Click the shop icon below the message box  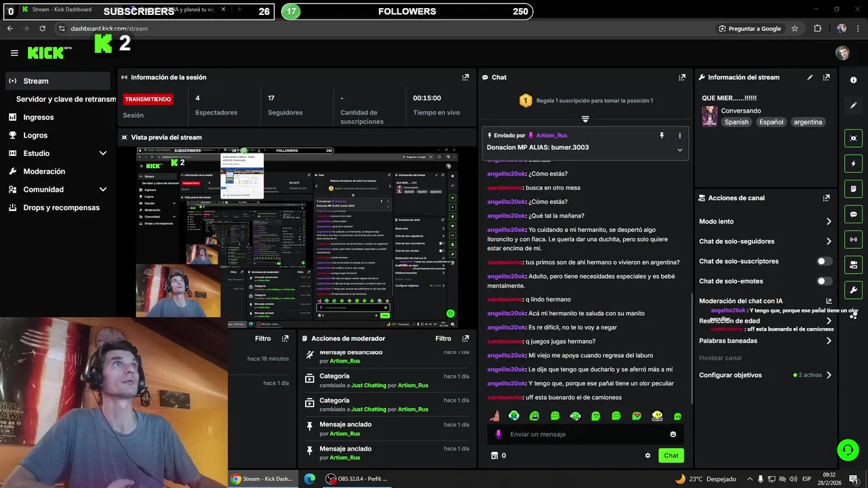(494, 455)
